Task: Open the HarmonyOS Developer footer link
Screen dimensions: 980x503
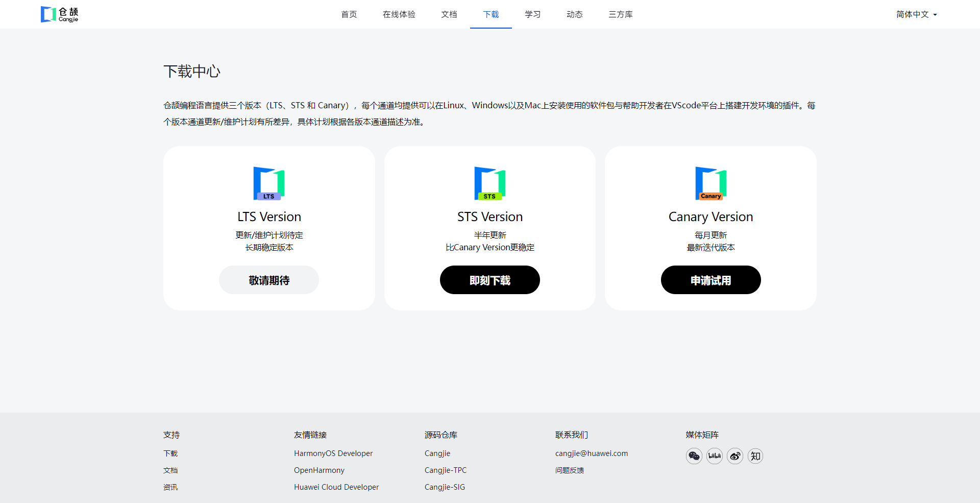Action: pyautogui.click(x=333, y=453)
